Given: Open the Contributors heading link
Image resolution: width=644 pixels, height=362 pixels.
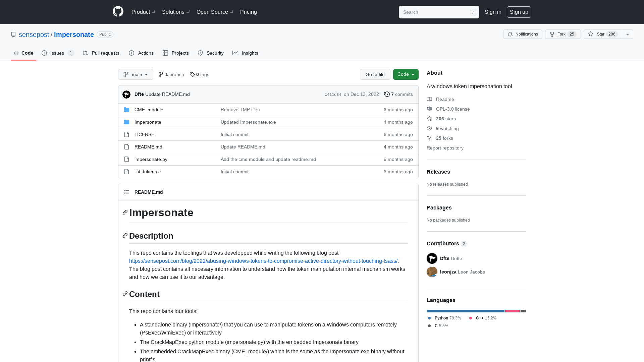Looking at the screenshot, I should point(447,243).
